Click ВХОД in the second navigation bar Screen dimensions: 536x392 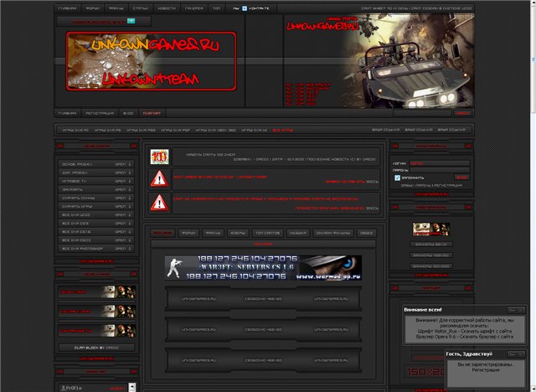pos(128,113)
